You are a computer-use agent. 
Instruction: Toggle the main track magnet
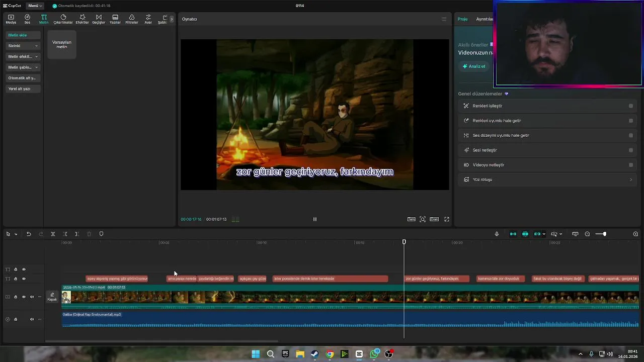513,234
